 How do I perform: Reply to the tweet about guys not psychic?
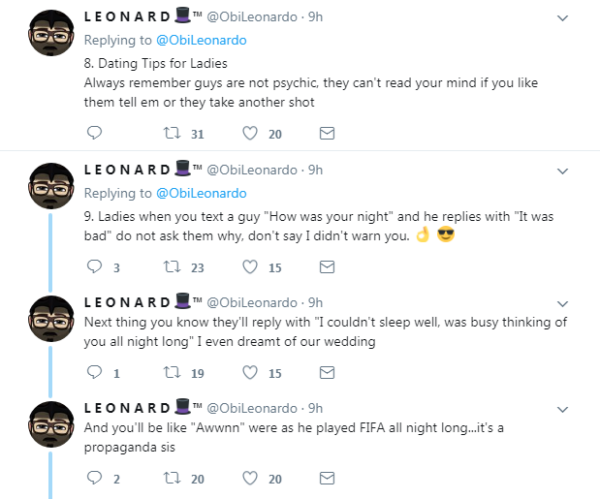click(x=94, y=133)
